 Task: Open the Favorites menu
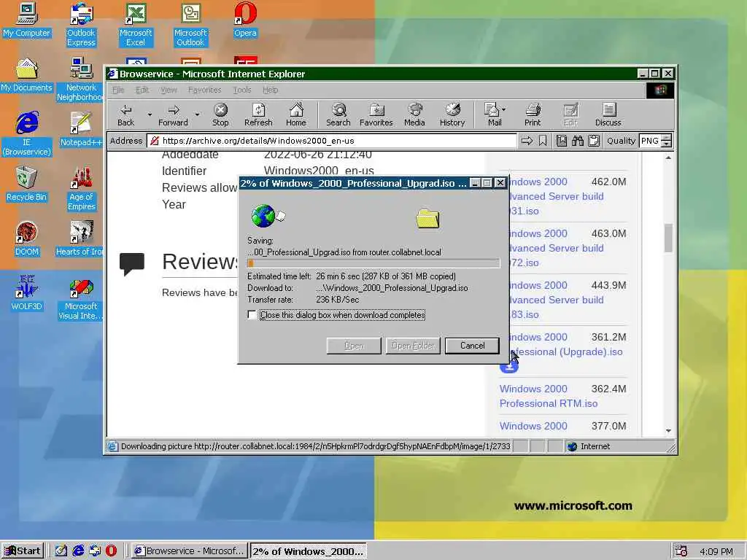click(205, 90)
